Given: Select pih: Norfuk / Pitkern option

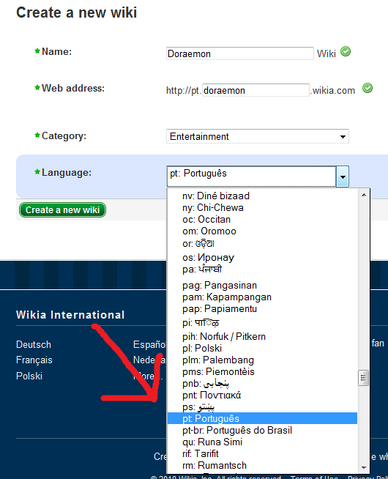Looking at the screenshot, I should click(x=224, y=337).
